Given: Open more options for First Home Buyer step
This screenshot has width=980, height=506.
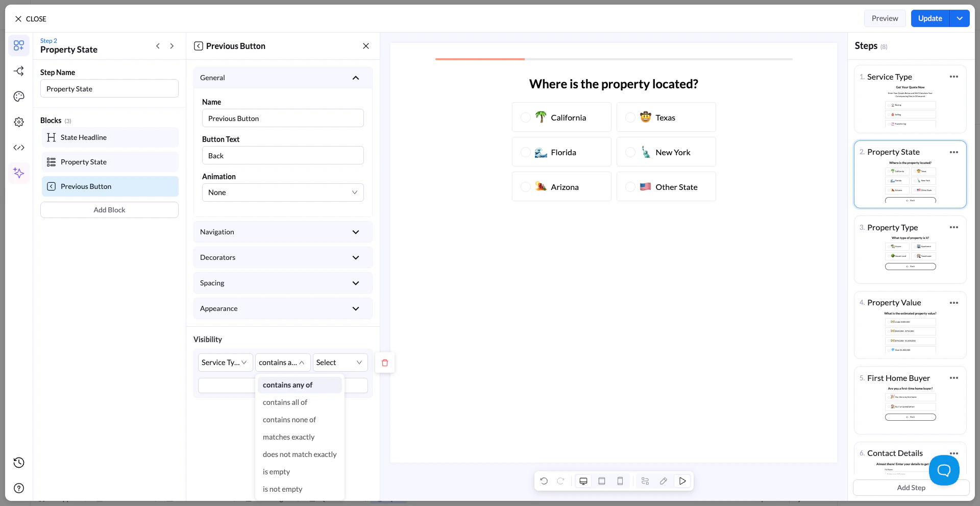Looking at the screenshot, I should point(954,378).
